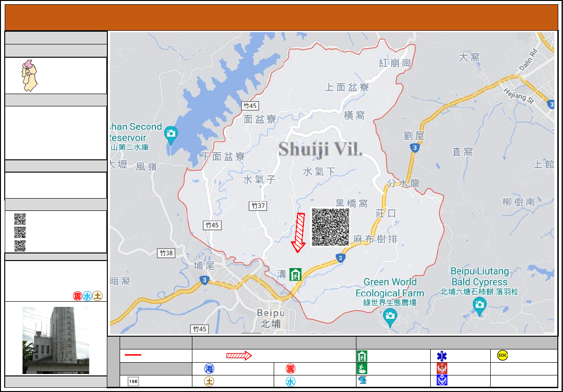Click the 莊口 place label
This screenshot has height=392, width=563.
[x=386, y=213]
